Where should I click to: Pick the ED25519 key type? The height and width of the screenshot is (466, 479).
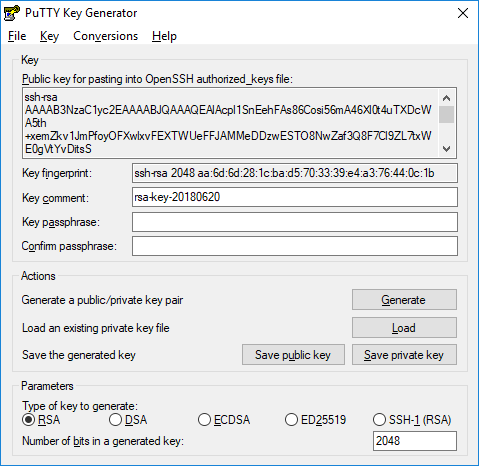(291, 419)
